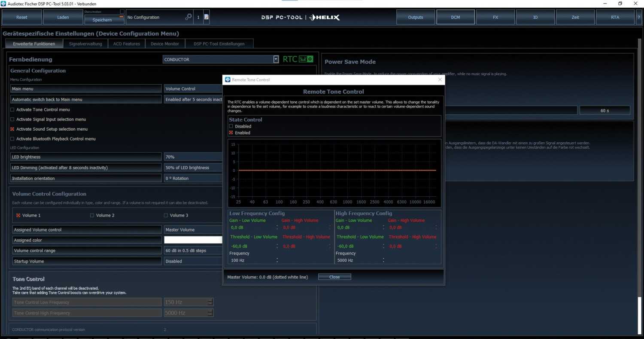This screenshot has height=339, width=644.
Task: Switch to Device Monitor tab
Action: [165, 44]
